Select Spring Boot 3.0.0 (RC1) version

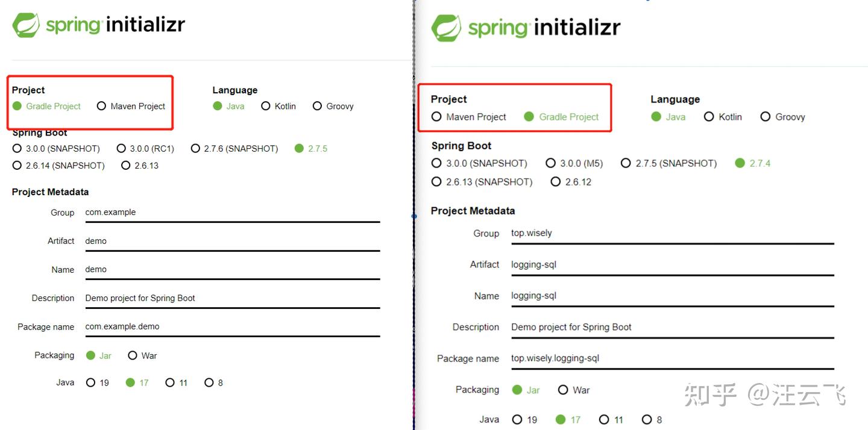[122, 148]
